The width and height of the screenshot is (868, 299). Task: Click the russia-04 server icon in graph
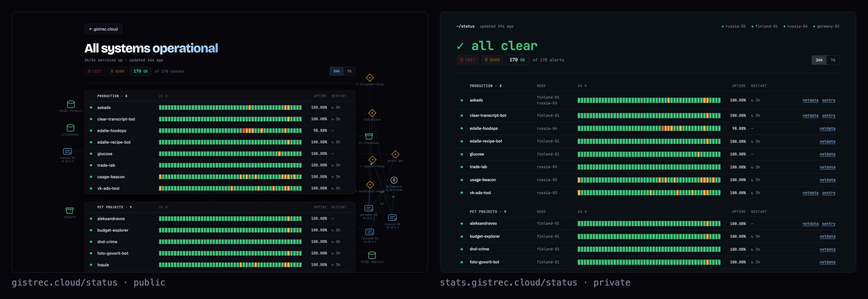(x=393, y=218)
